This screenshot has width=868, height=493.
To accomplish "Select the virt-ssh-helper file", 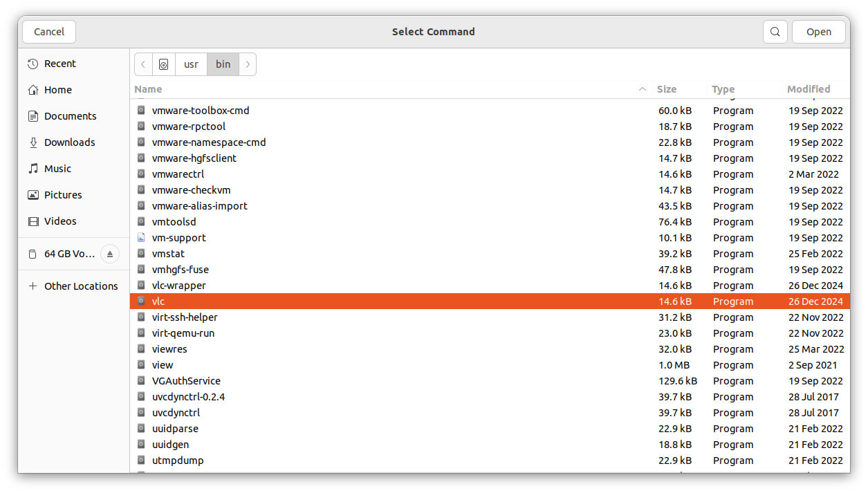I will [x=490, y=317].
